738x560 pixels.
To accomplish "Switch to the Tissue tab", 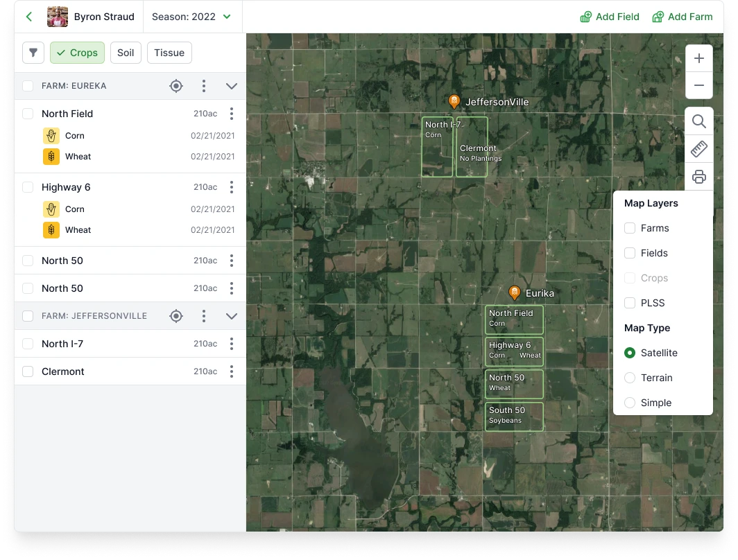I will click(x=169, y=53).
